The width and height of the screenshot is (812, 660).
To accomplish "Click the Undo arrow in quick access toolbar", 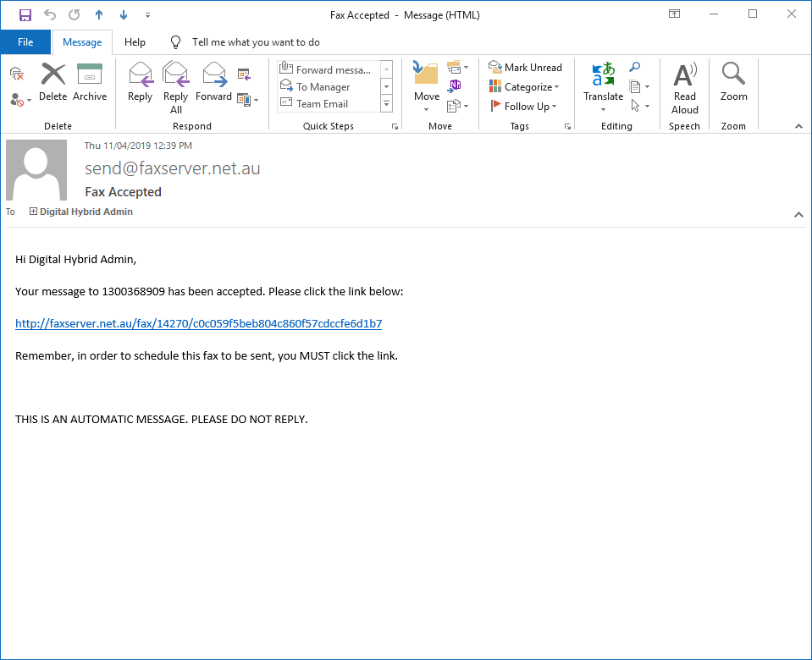I will click(50, 15).
